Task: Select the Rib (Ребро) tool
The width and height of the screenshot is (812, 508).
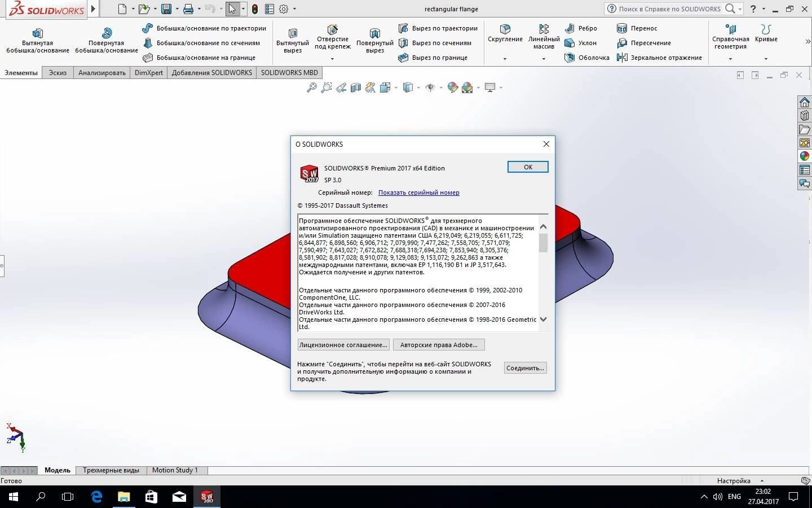Action: tap(581, 28)
